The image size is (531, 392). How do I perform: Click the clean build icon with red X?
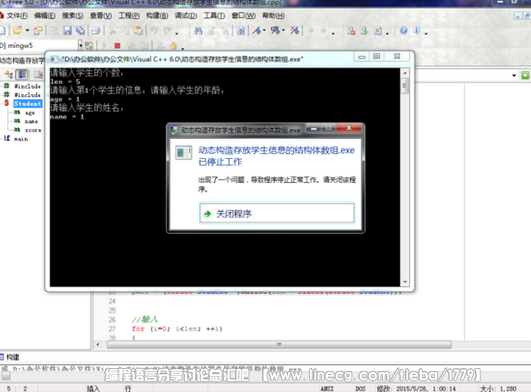tap(378, 31)
